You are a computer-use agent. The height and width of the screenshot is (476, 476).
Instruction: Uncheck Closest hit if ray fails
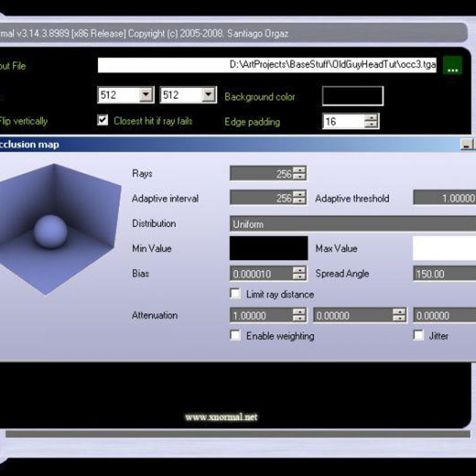[x=103, y=120]
